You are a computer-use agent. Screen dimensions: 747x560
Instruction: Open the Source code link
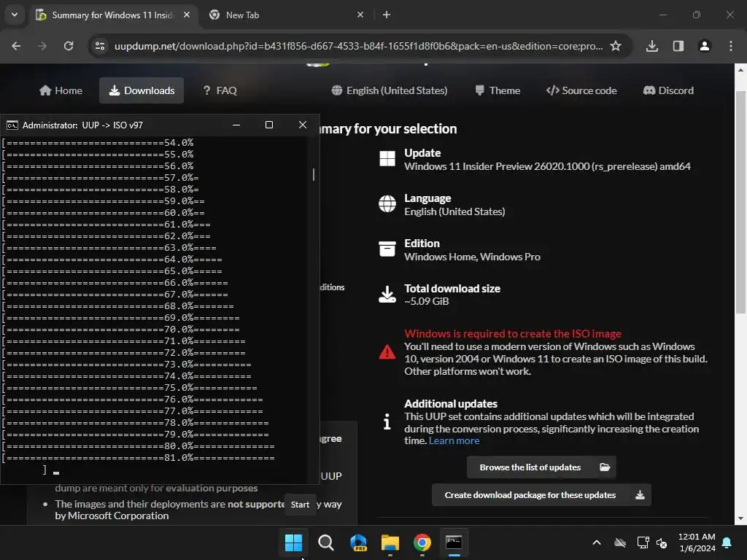tap(581, 90)
